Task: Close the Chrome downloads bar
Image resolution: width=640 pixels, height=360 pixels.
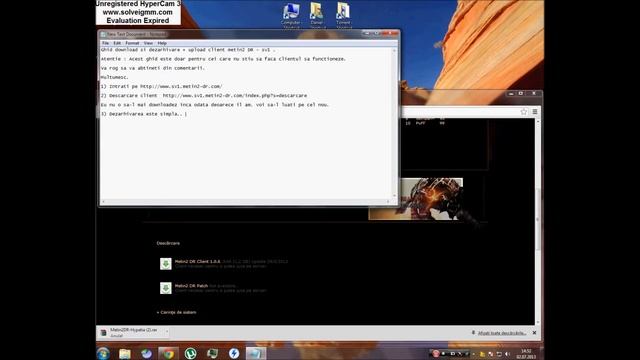Action: (x=534, y=333)
